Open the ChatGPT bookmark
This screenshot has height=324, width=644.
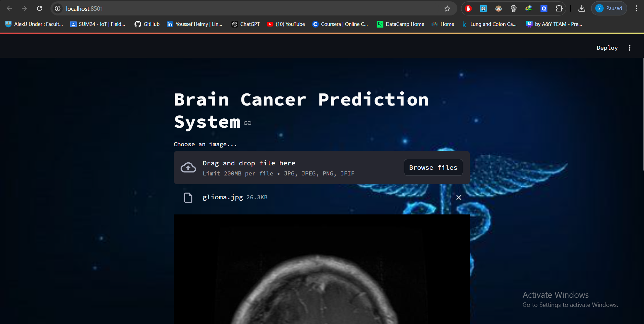pos(245,24)
